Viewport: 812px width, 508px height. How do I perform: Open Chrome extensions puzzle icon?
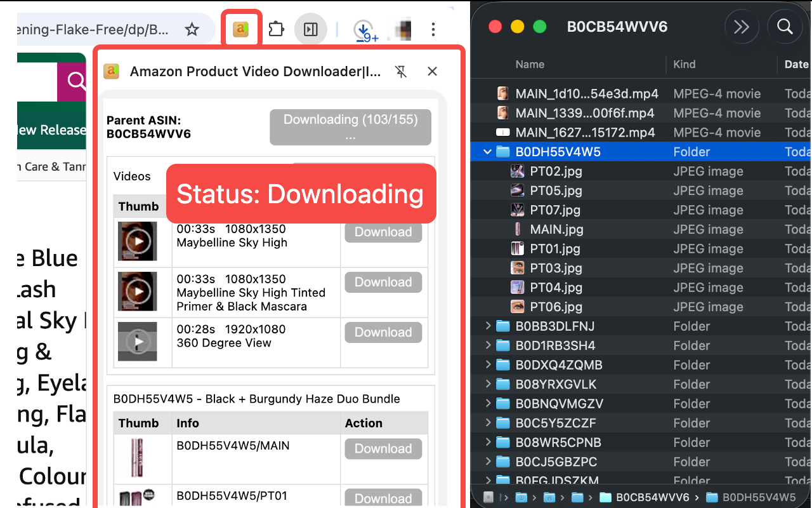[x=276, y=29]
